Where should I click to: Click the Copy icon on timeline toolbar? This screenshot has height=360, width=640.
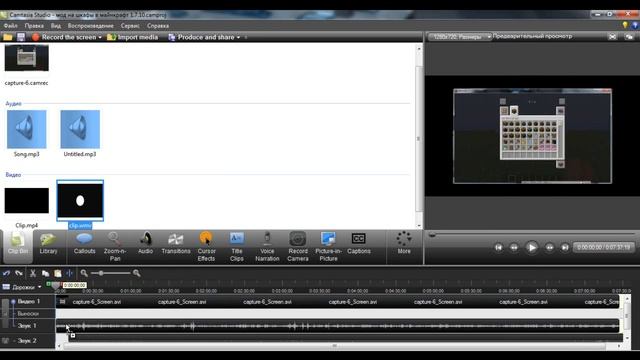point(45,273)
